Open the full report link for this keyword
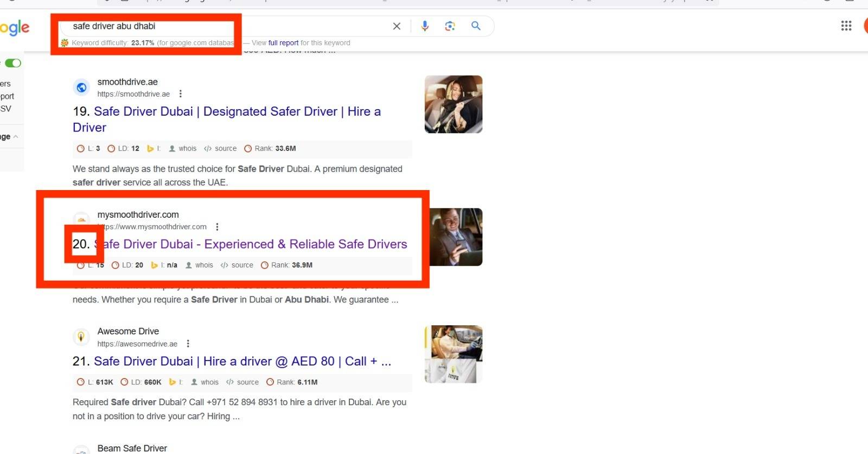Viewport: 868px width, 454px height. point(283,43)
